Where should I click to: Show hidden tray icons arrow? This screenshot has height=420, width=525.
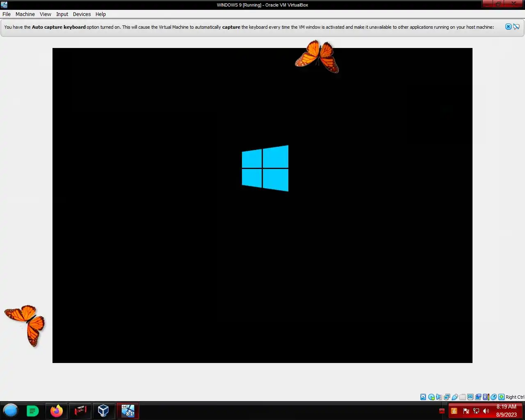coord(442,411)
